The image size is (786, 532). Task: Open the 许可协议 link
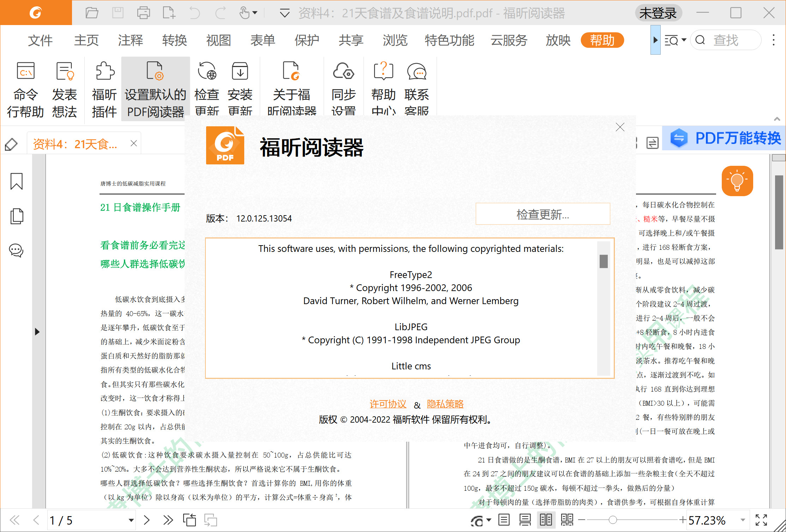pos(388,404)
